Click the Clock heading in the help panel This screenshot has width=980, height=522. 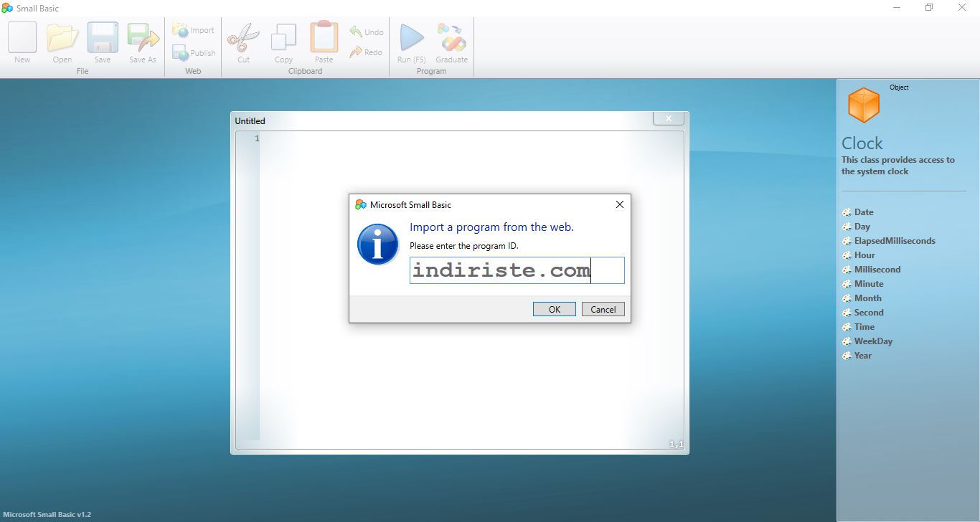(862, 143)
